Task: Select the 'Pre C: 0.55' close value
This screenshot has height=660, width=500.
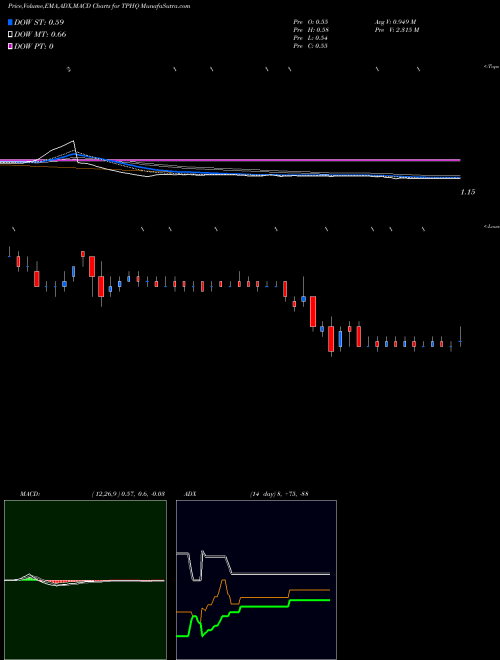Action: (311, 45)
